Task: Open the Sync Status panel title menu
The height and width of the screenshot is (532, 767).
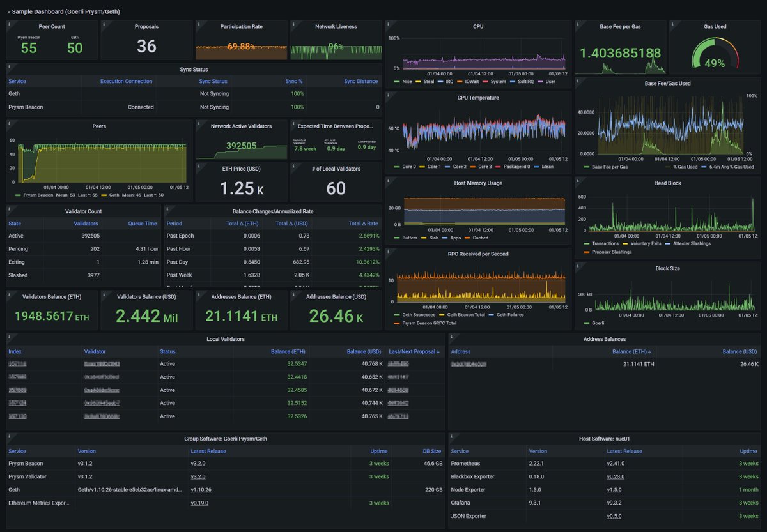Action: (x=194, y=69)
